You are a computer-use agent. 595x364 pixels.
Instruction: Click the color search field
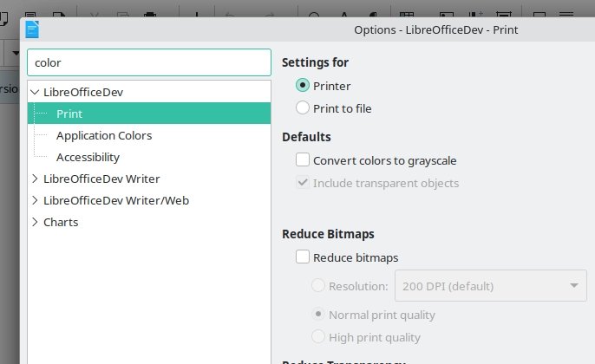[x=149, y=62]
